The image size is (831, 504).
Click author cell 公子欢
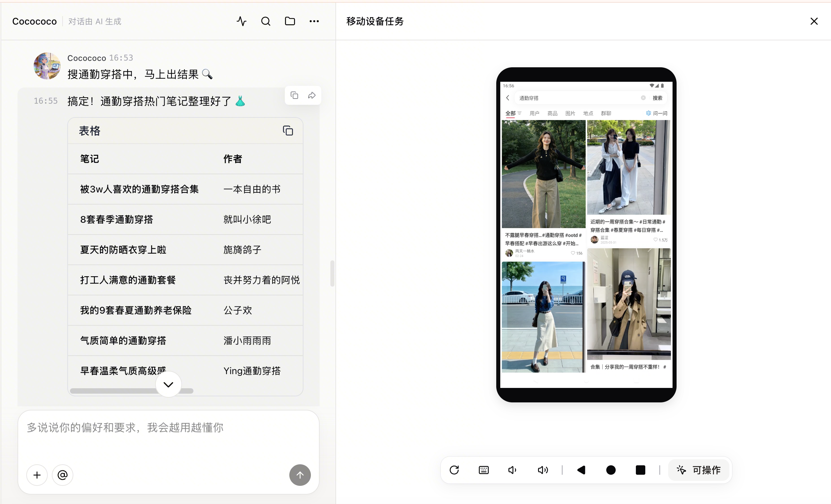(238, 310)
